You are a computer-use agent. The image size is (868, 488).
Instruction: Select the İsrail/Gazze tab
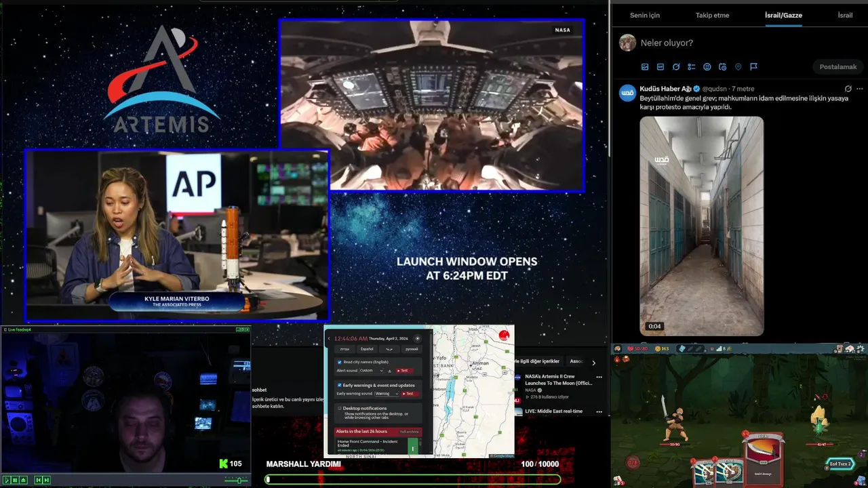coord(783,15)
